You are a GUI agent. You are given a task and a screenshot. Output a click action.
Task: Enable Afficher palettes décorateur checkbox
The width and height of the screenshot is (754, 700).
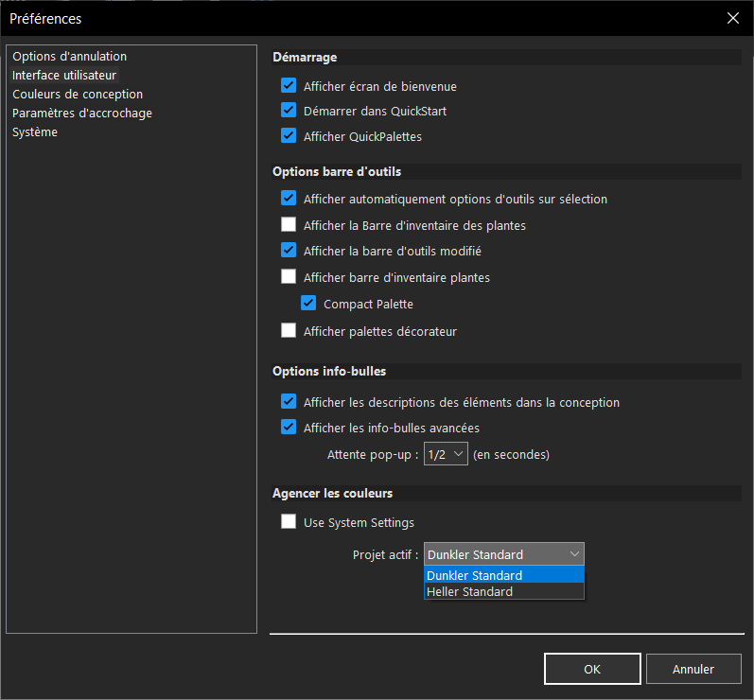point(289,331)
